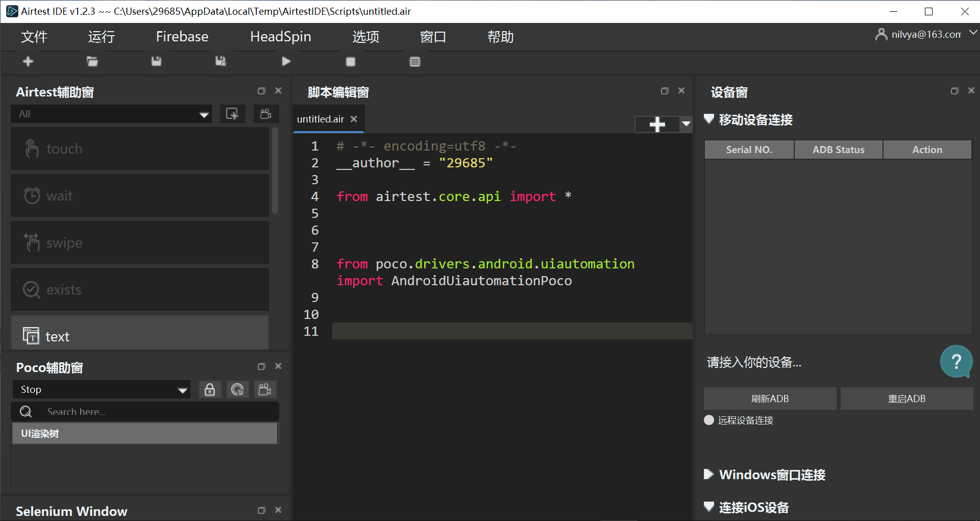Open the log report icon in toolbar
Viewport: 980px width, 521px height.
click(415, 62)
